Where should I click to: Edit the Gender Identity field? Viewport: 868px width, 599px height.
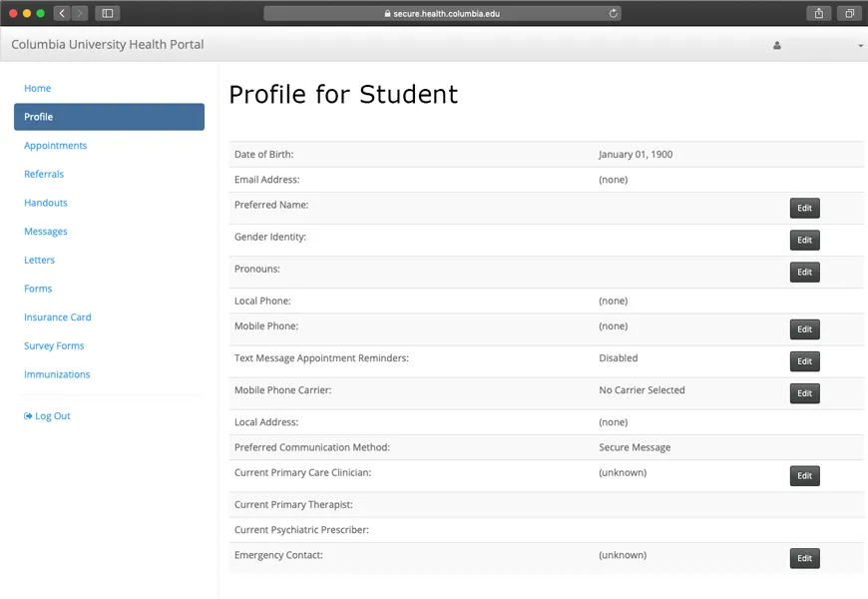point(804,240)
